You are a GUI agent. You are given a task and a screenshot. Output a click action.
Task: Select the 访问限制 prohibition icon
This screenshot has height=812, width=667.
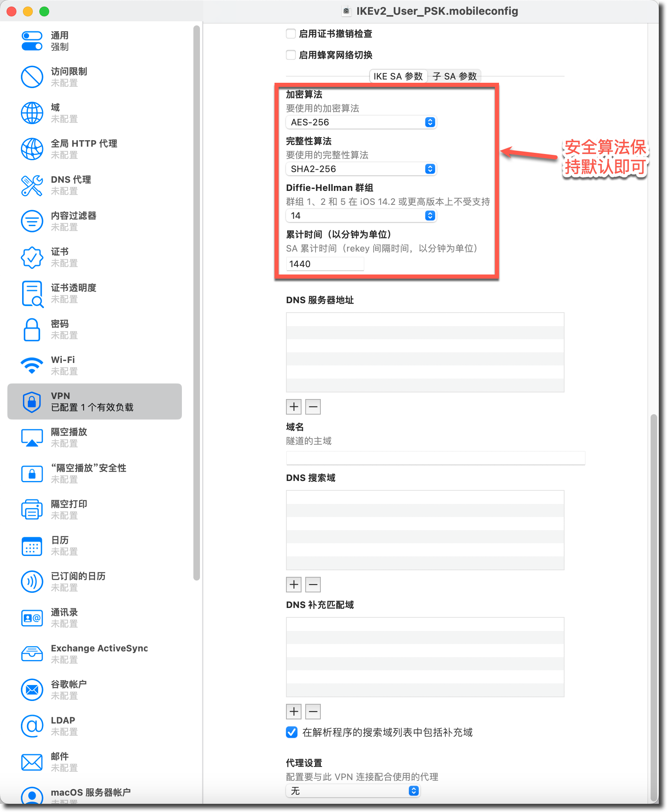click(32, 77)
